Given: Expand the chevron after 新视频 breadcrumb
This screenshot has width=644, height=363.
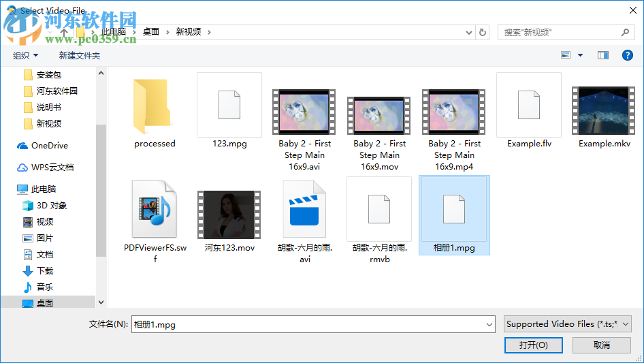Looking at the screenshot, I should click(209, 32).
